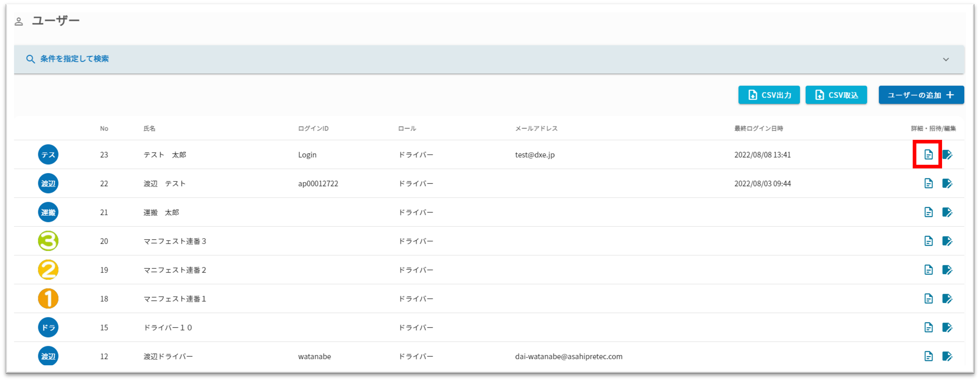Click the 氏名 column header

pyautogui.click(x=149, y=129)
